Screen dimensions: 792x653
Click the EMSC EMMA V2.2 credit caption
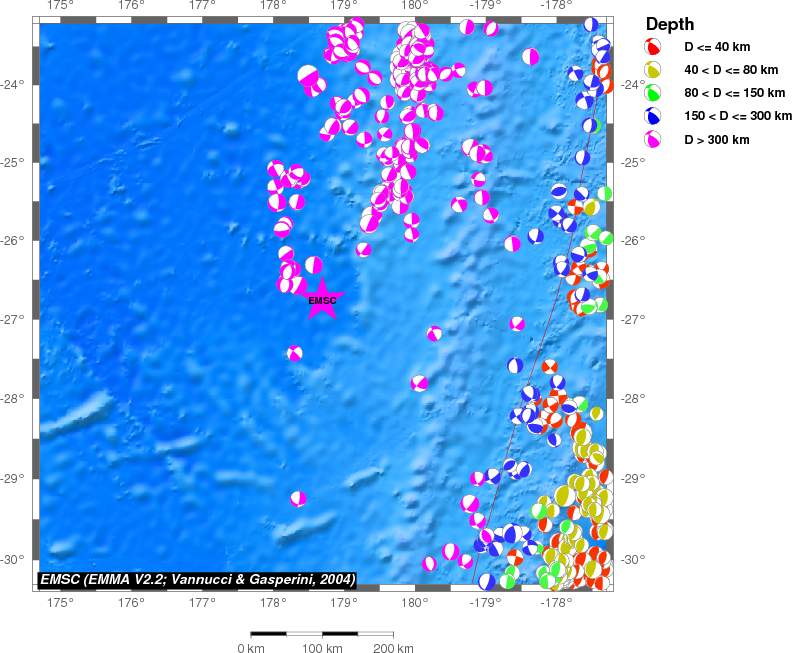coord(197,579)
